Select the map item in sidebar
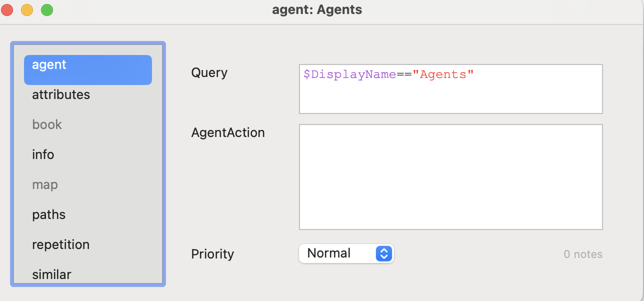 [45, 184]
